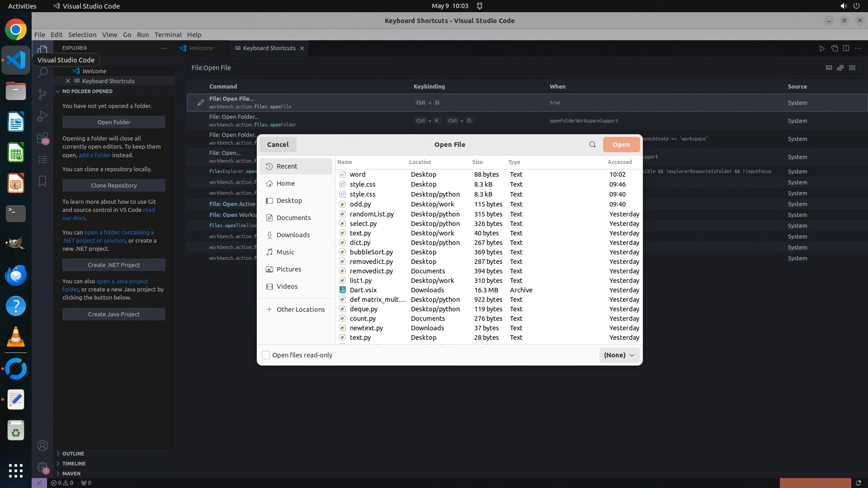Open the Terminal menu
Screen dimensions: 868x488
[168, 35]
